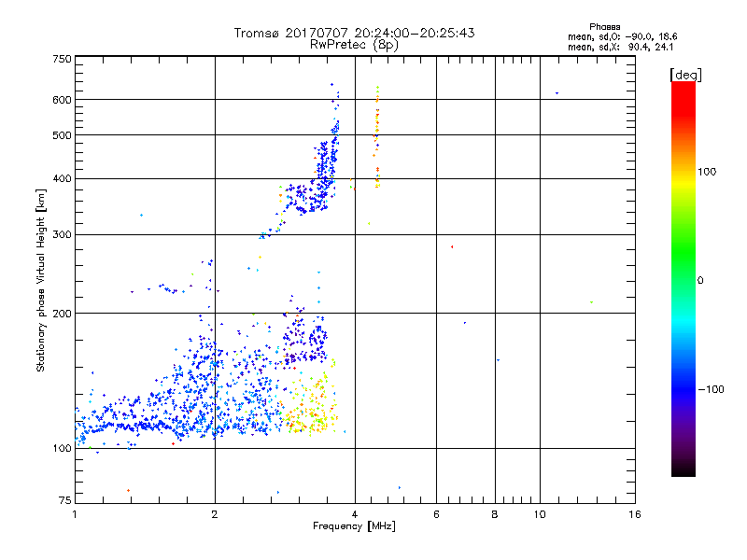Screen dimensions: 747x560
Task: Click the 'Stationary phase Virtual Height [km]' axis label
Action: (41, 281)
